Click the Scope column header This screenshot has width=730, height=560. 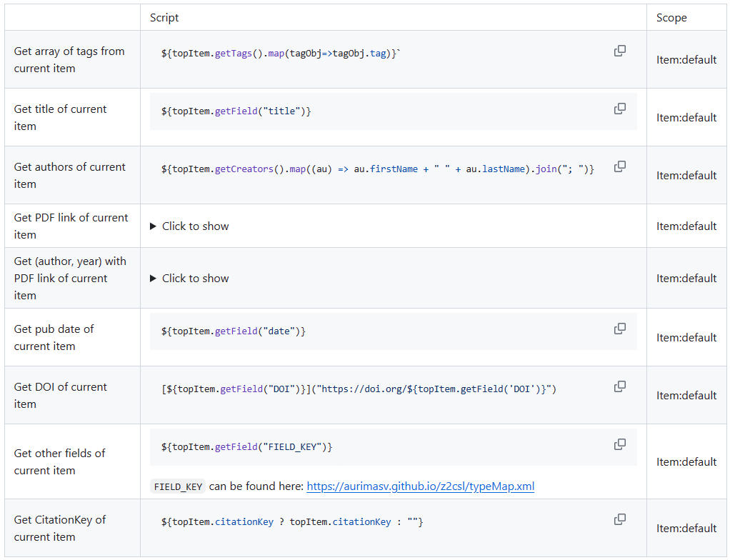(671, 18)
